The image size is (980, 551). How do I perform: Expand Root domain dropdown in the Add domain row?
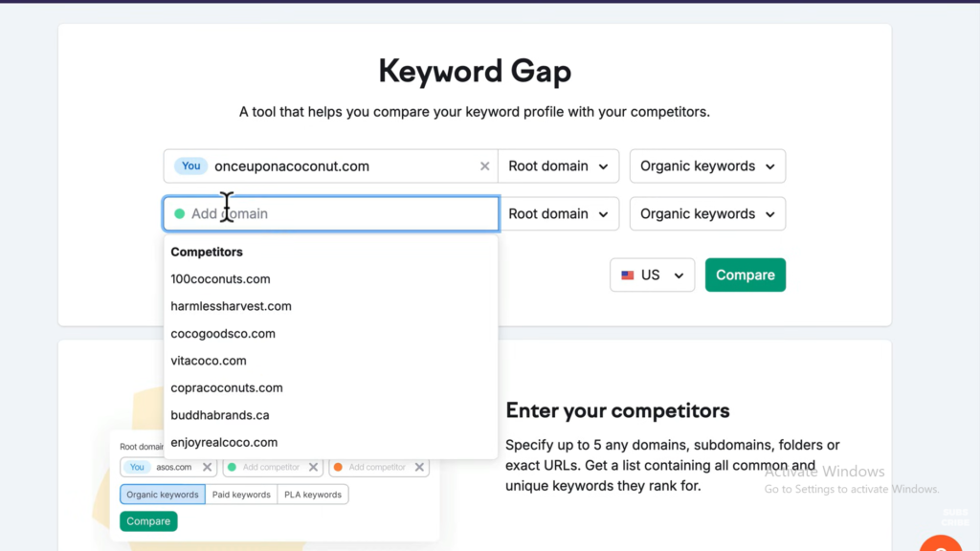pyautogui.click(x=558, y=214)
